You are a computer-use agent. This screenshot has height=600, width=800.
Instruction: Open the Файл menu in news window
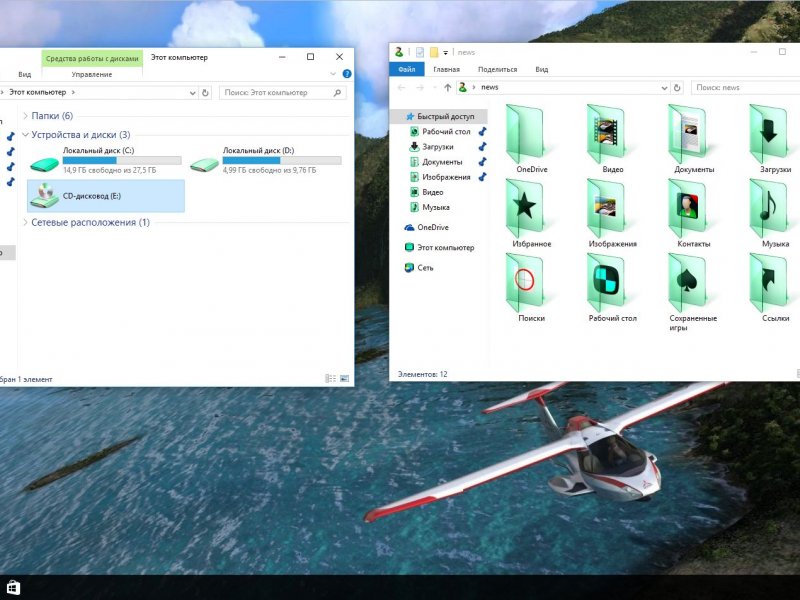pos(407,69)
